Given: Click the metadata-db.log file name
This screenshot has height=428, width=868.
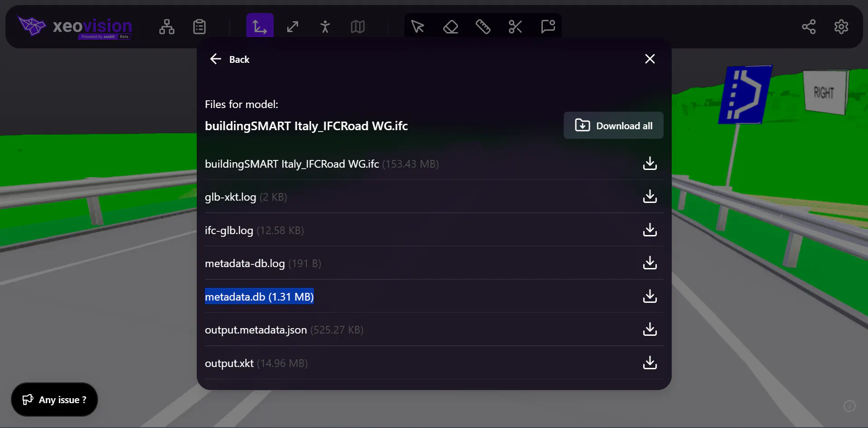Looking at the screenshot, I should click(x=245, y=263).
